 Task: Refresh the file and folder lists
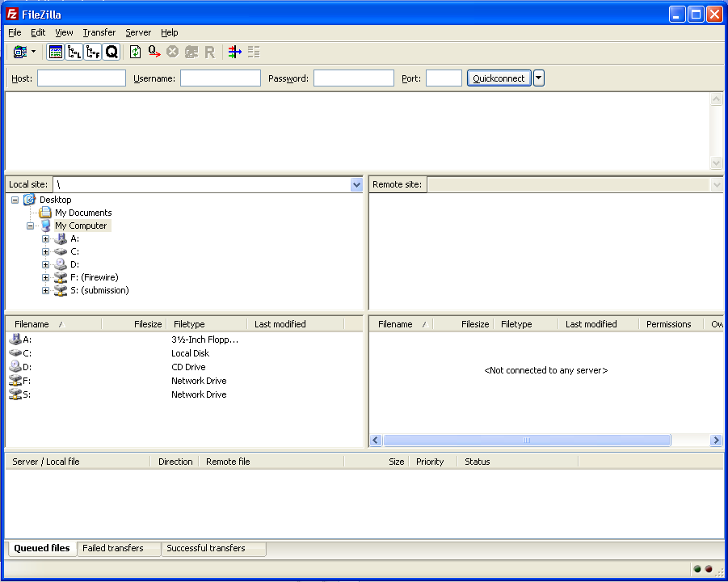pyautogui.click(x=135, y=52)
